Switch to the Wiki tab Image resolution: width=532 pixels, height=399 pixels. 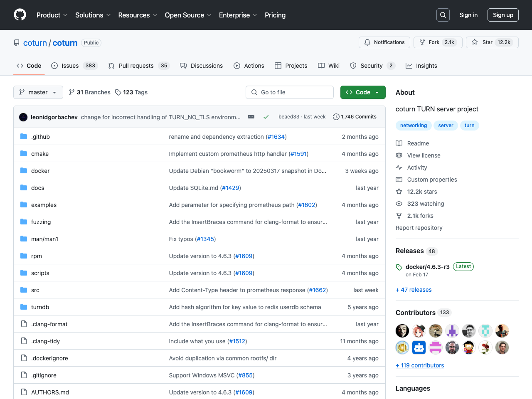(329, 66)
